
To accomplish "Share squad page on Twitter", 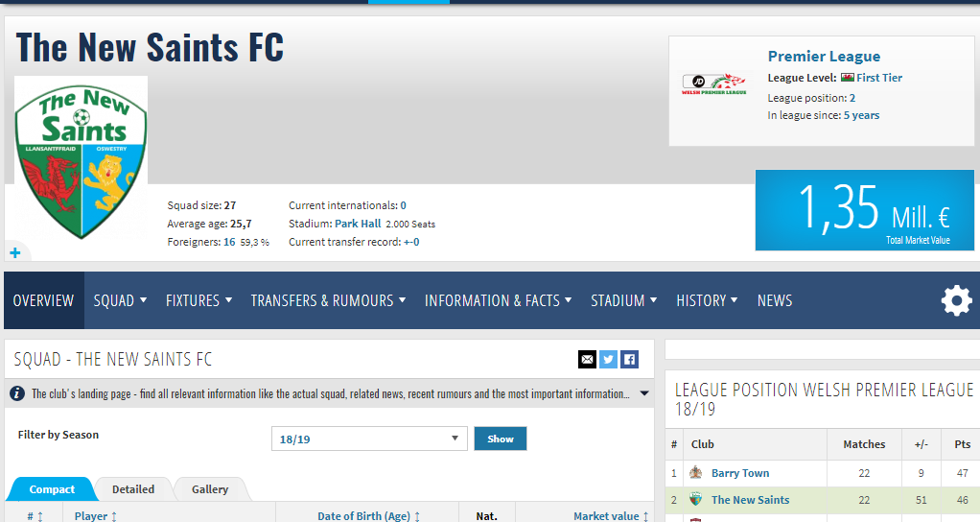I will 608,360.
